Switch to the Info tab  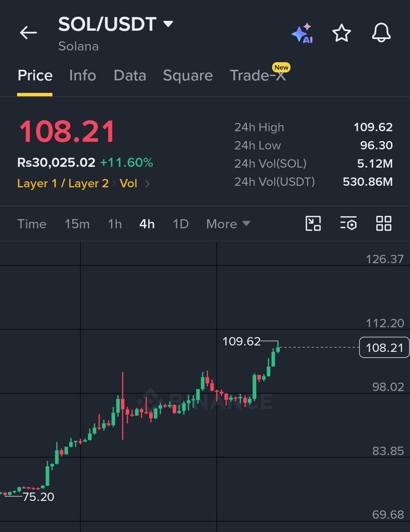pos(83,75)
